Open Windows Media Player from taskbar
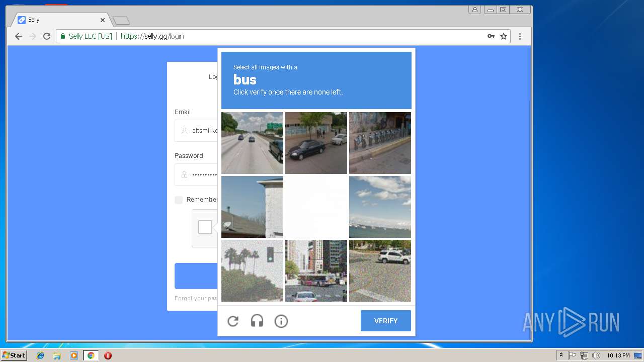Viewport: 644px width, 362px height. click(74, 355)
